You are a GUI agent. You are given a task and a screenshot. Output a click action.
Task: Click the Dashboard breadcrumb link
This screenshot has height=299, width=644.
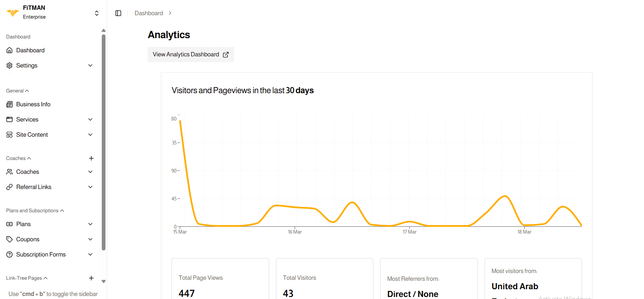coord(149,13)
